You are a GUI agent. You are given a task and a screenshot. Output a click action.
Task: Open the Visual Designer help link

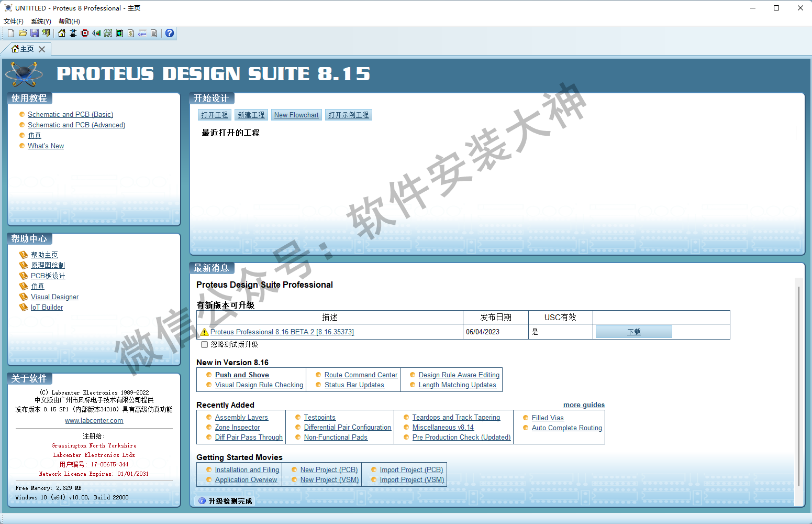(x=54, y=297)
